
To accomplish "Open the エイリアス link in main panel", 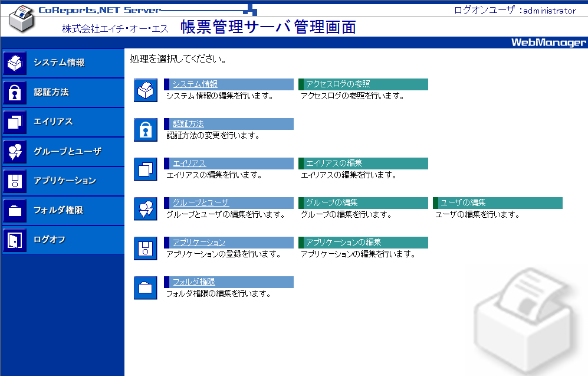I will (189, 164).
